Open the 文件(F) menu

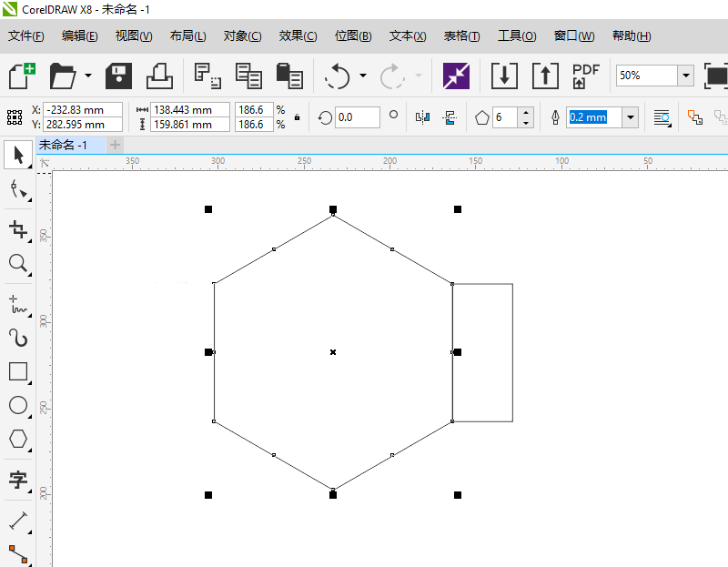[x=26, y=36]
